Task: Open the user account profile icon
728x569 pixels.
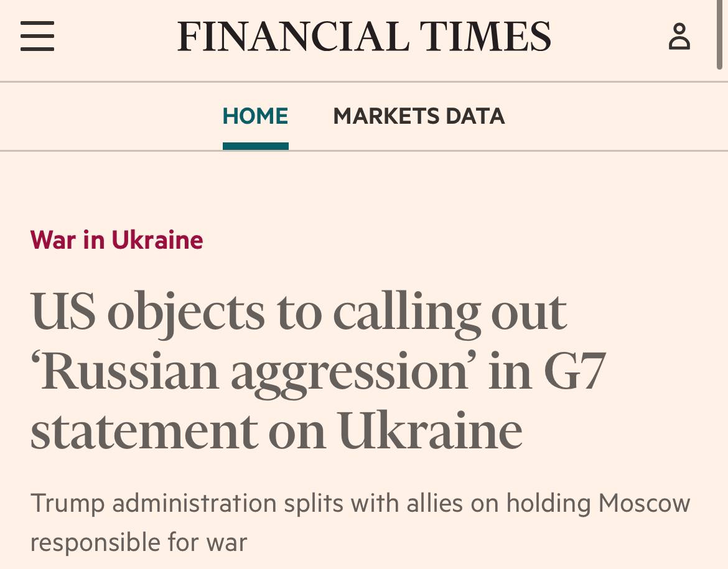Action: (679, 36)
